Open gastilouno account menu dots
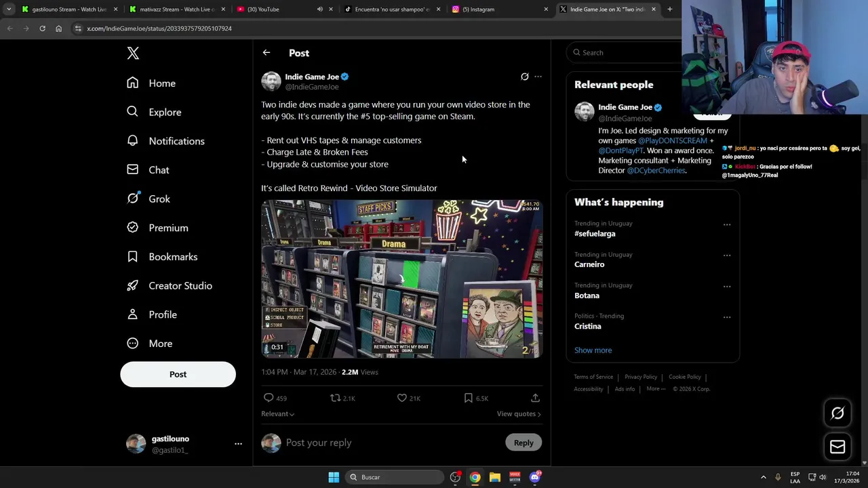Viewport: 868px width, 488px height. 238,444
